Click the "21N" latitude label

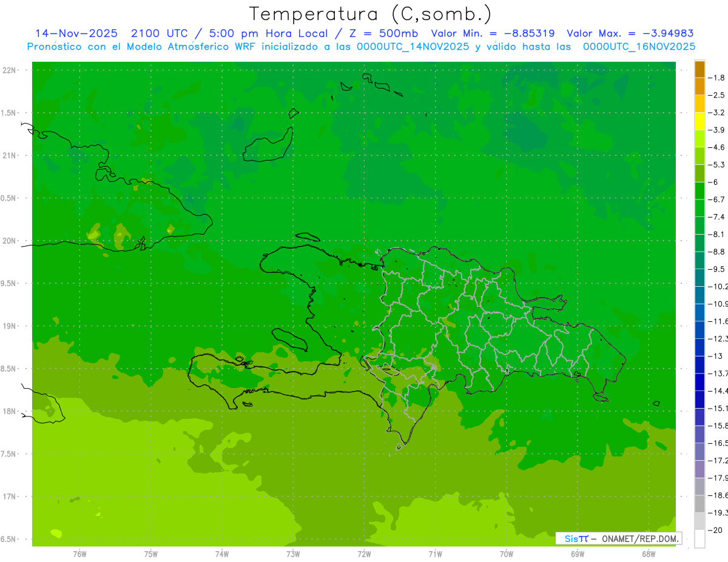pyautogui.click(x=9, y=155)
